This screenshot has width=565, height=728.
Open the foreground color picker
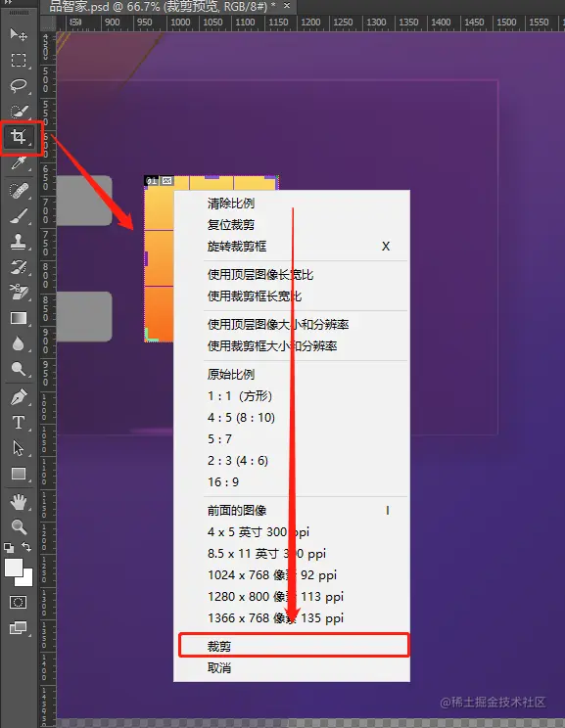point(14,567)
